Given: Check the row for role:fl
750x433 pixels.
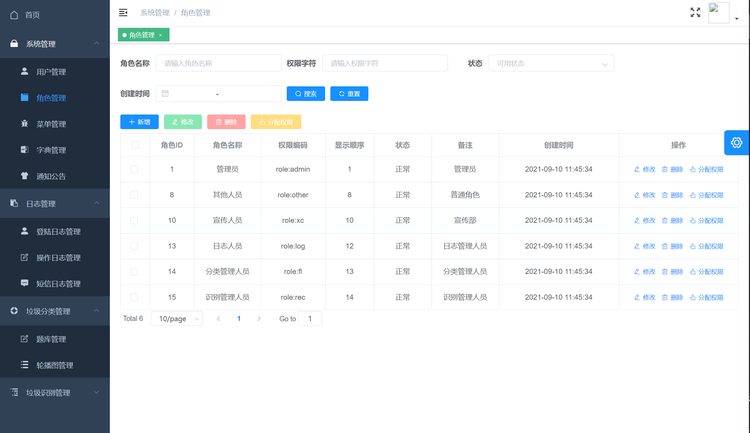Looking at the screenshot, I should (x=134, y=271).
